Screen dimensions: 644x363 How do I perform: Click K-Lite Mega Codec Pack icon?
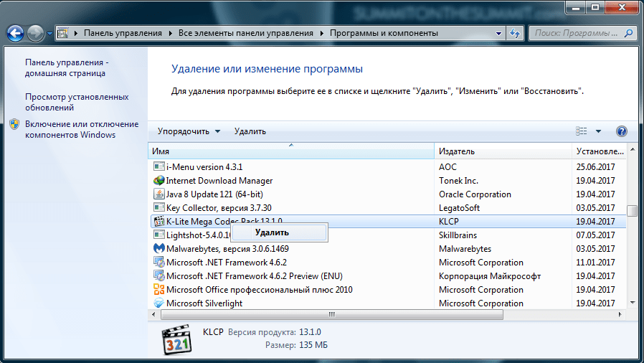159,222
